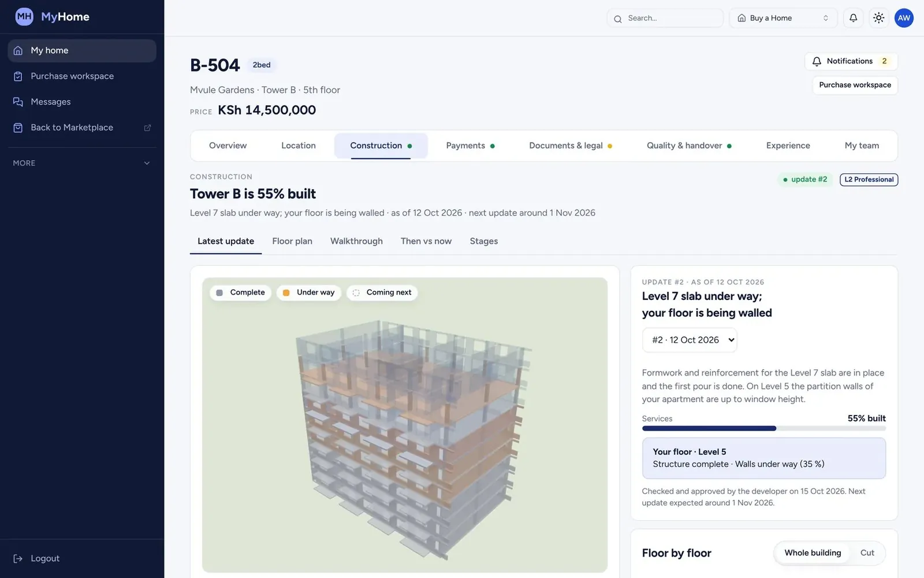Open the Quality & handover tab

[689, 146]
